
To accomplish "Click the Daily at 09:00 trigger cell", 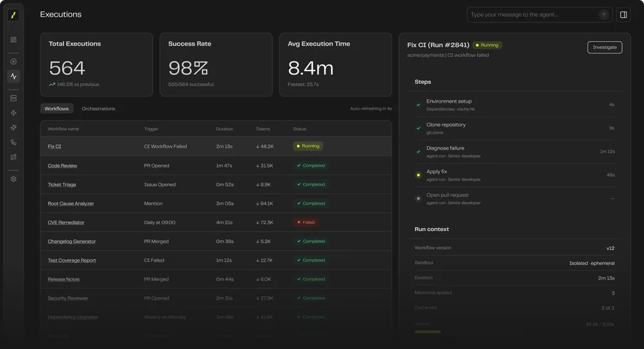I will 160,223.
